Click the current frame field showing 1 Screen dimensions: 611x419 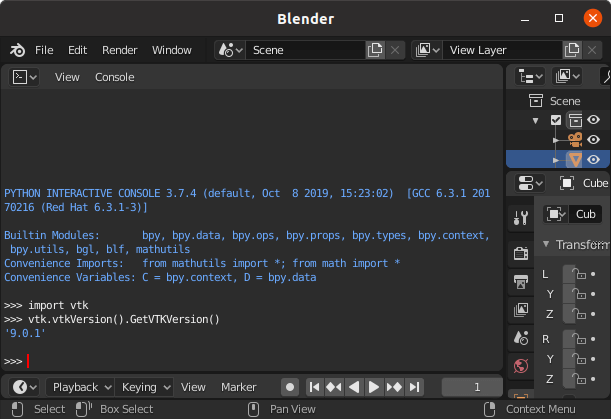pyautogui.click(x=472, y=387)
